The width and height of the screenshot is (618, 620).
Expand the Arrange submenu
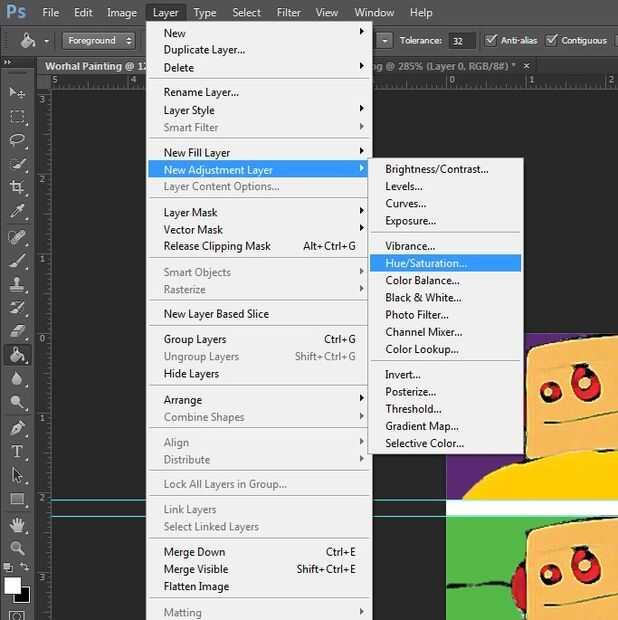260,400
